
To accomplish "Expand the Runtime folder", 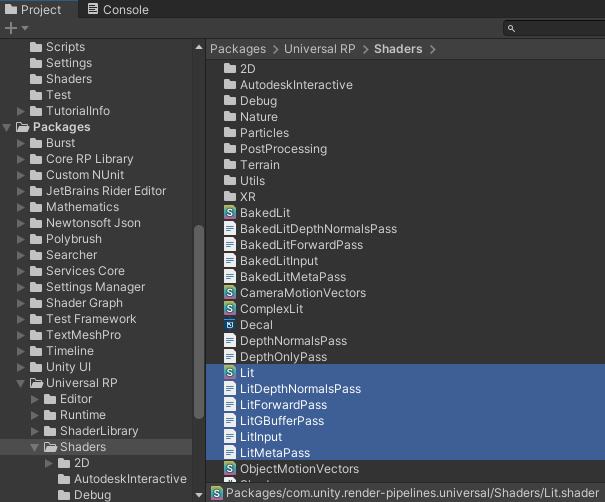I will pos(35,415).
